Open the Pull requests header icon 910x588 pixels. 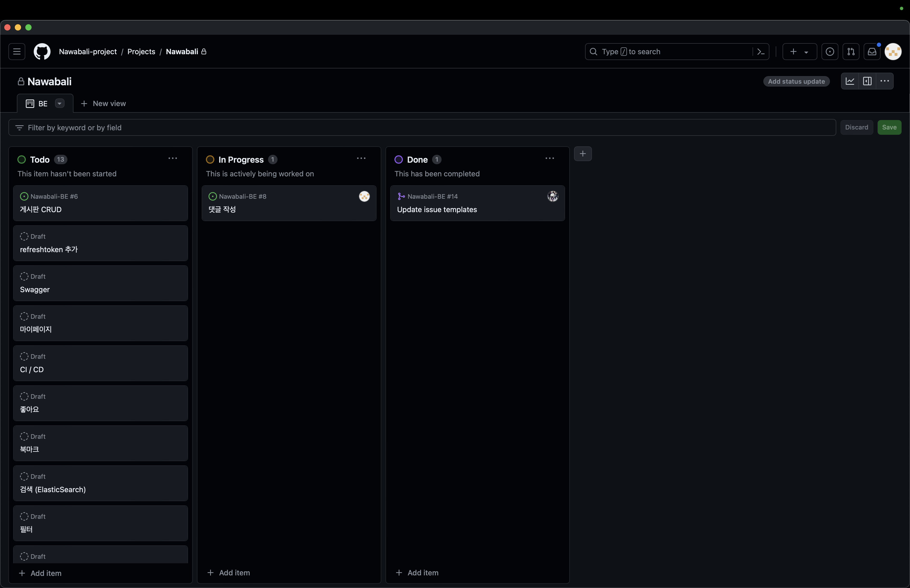tap(851, 52)
